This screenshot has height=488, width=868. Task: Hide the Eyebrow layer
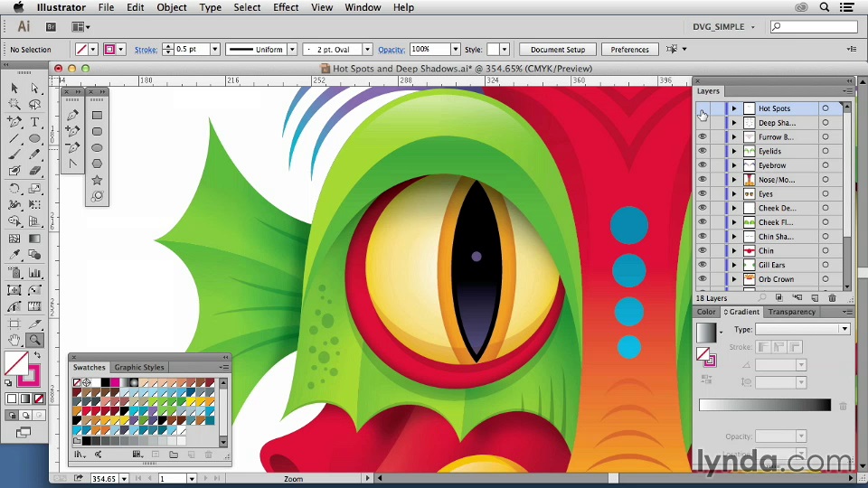[703, 165]
